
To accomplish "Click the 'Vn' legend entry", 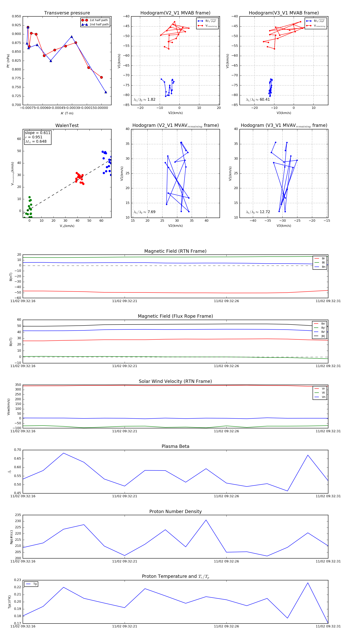I will [320, 397].
